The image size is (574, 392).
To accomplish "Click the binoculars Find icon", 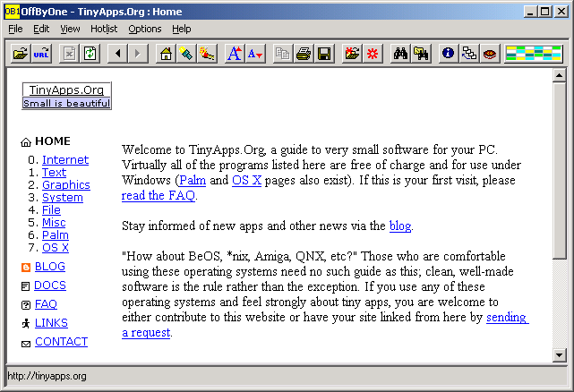I will 400,54.
